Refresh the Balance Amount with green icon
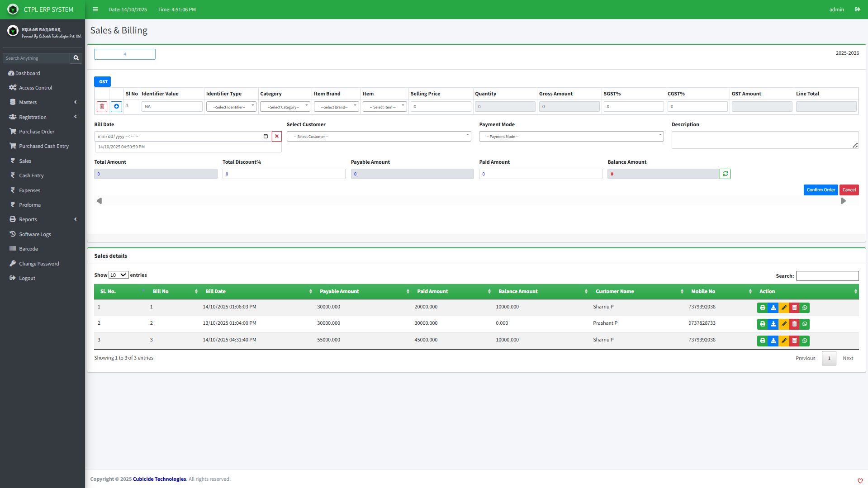This screenshot has width=868, height=488. click(725, 174)
